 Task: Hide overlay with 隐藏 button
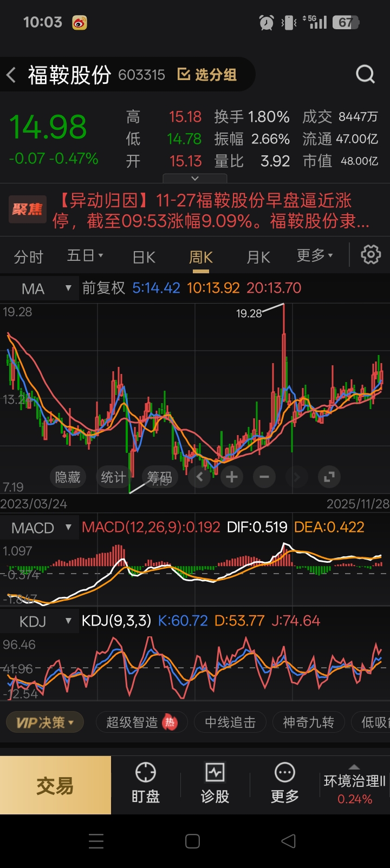(68, 477)
